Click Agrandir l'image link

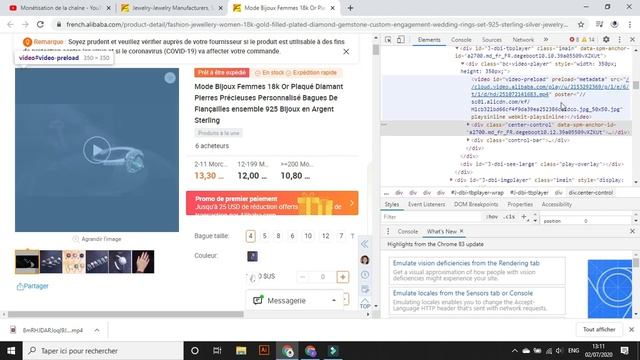(97, 239)
